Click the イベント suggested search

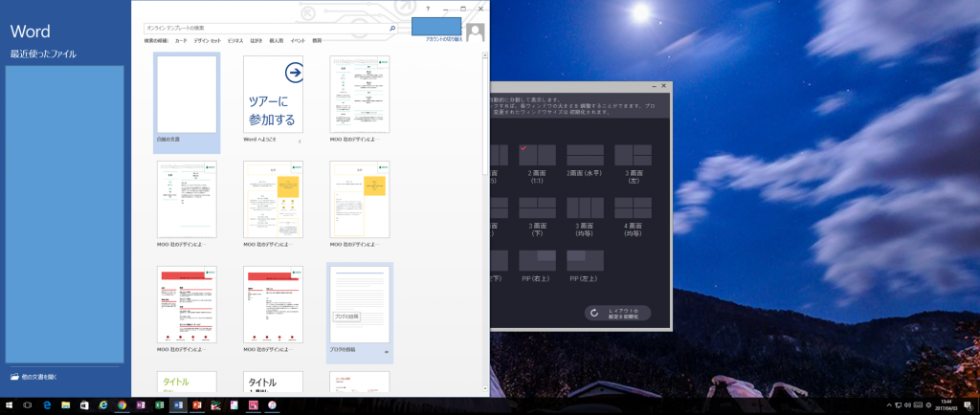298,40
